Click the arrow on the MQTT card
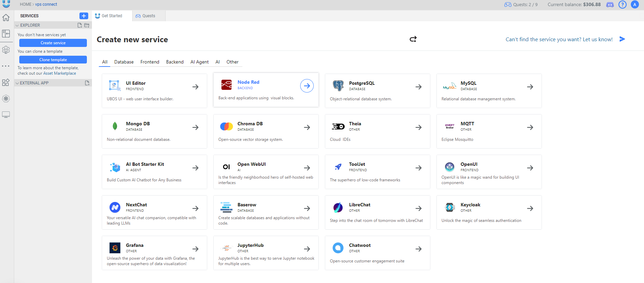644x283 pixels. coord(530,127)
